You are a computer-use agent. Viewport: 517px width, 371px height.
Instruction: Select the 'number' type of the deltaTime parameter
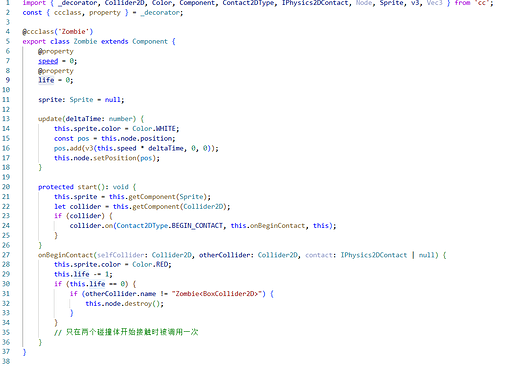pyautogui.click(x=121, y=119)
